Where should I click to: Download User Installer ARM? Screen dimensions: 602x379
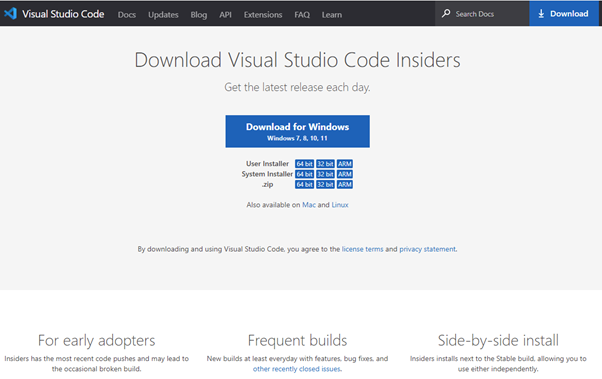345,164
